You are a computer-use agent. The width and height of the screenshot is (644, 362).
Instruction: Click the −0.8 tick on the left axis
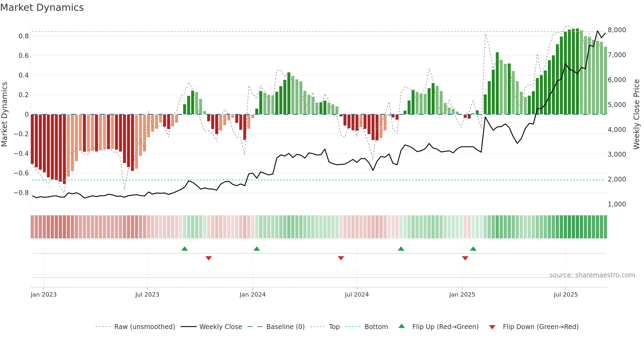(x=21, y=193)
